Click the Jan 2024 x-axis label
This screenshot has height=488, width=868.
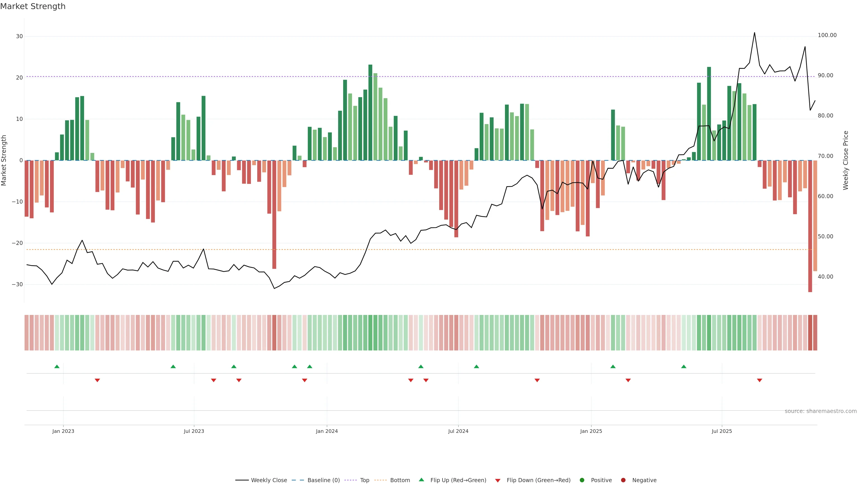coord(326,431)
